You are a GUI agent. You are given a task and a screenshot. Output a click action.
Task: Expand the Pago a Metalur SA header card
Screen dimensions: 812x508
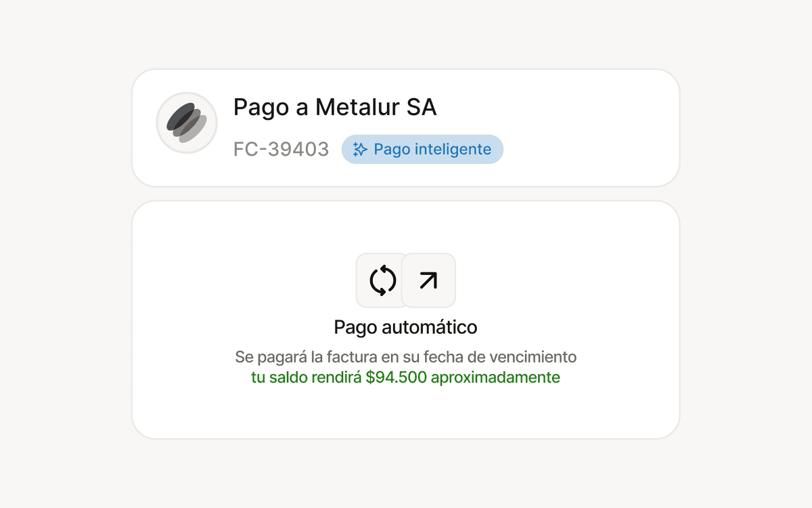(x=406, y=126)
